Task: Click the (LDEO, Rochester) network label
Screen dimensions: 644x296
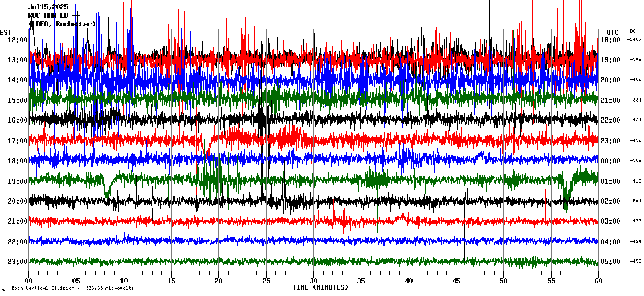Action: [62, 24]
